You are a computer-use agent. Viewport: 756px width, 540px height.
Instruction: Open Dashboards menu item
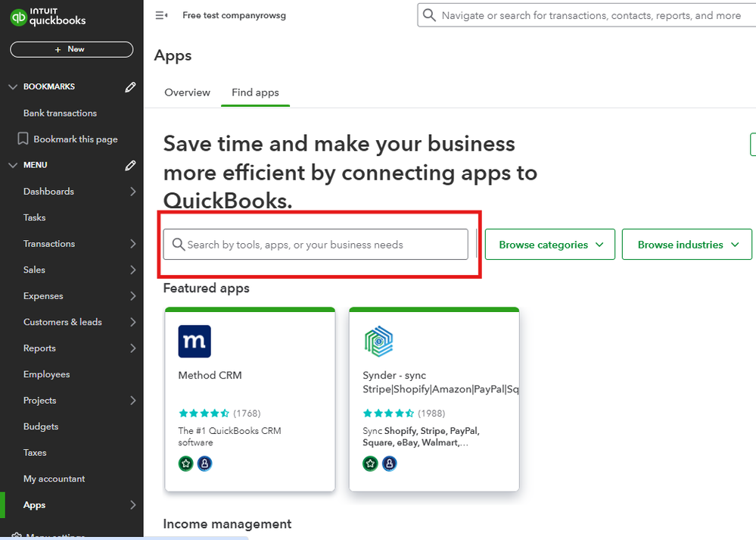pyautogui.click(x=48, y=192)
